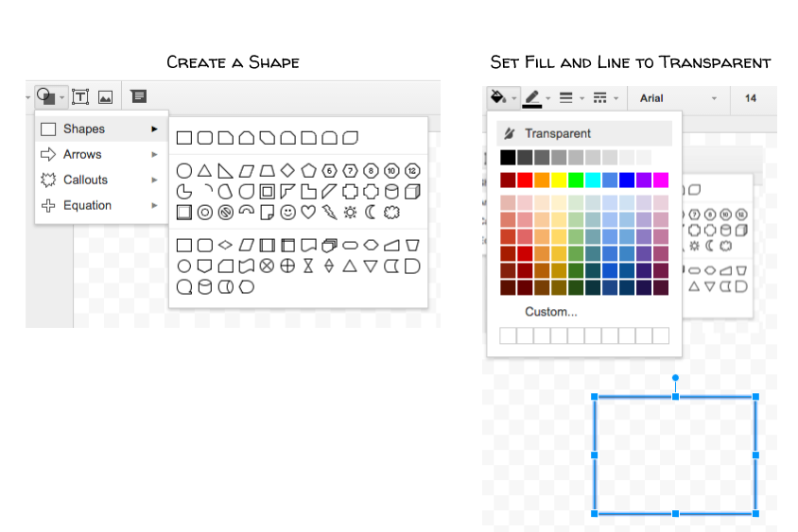The width and height of the screenshot is (798, 532).
Task: Open the Fill color paint bucket
Action: [x=498, y=97]
